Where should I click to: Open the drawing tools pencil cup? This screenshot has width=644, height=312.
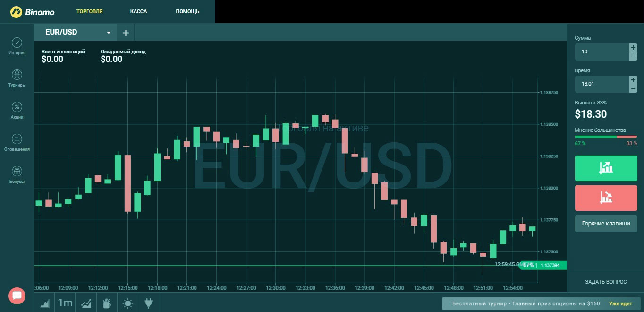coord(107,303)
